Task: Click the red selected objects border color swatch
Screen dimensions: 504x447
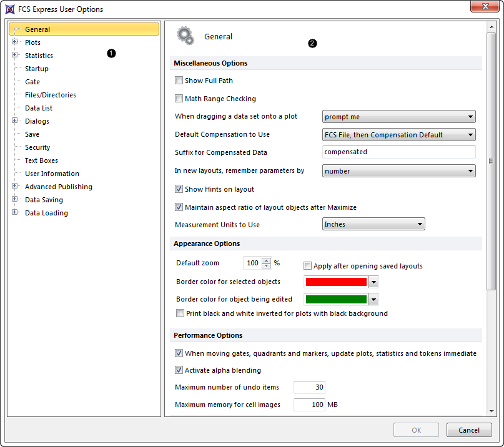Action: point(335,282)
